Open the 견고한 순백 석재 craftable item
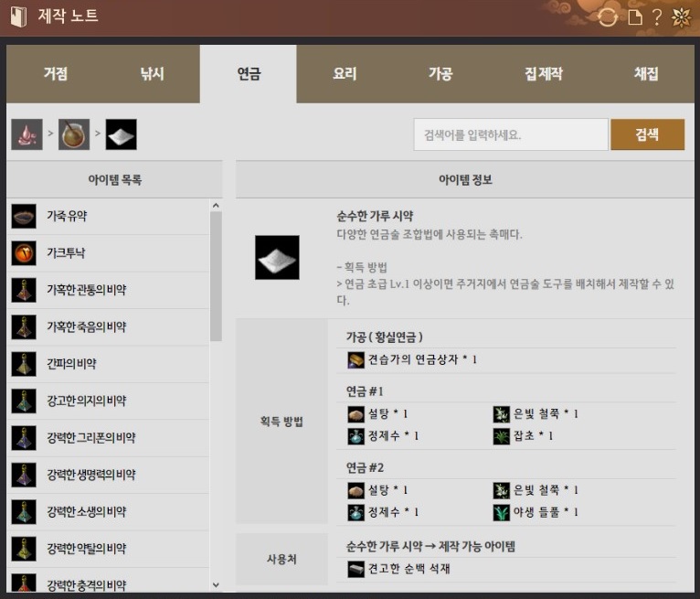This screenshot has height=599, width=700. coord(408,569)
